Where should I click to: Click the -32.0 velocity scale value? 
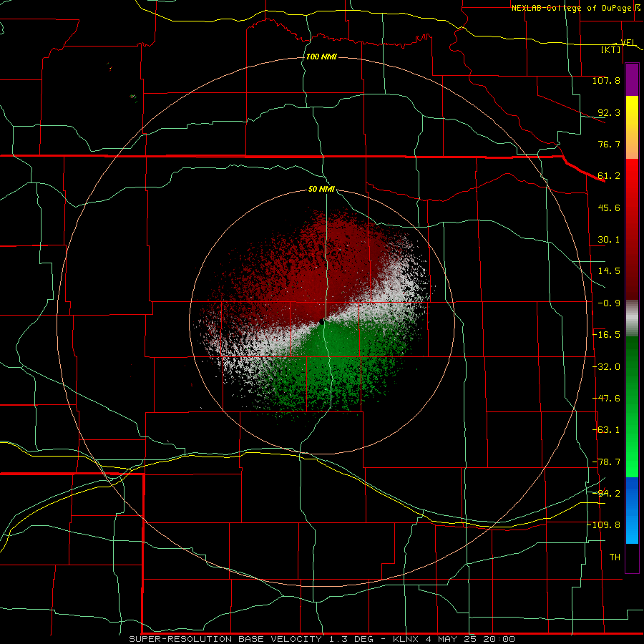[606, 367]
